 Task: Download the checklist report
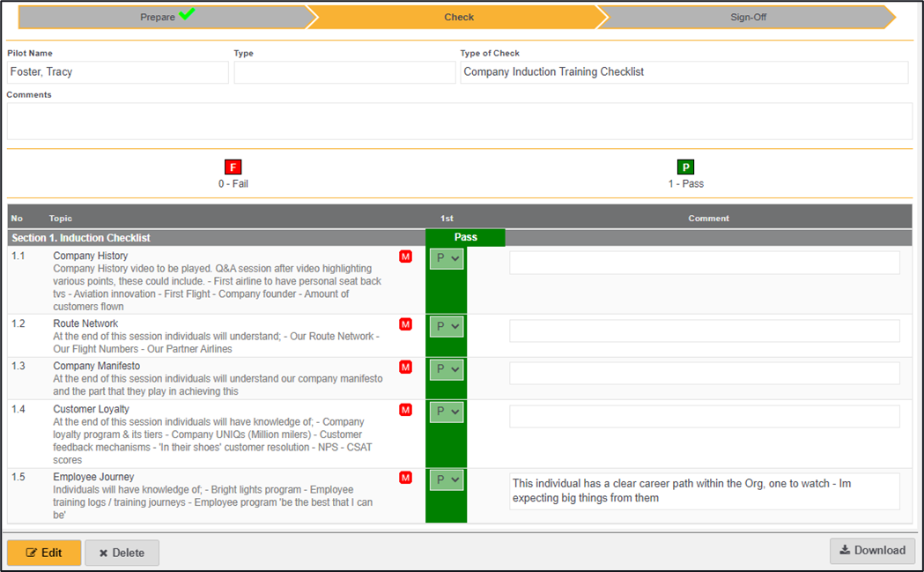click(x=872, y=551)
